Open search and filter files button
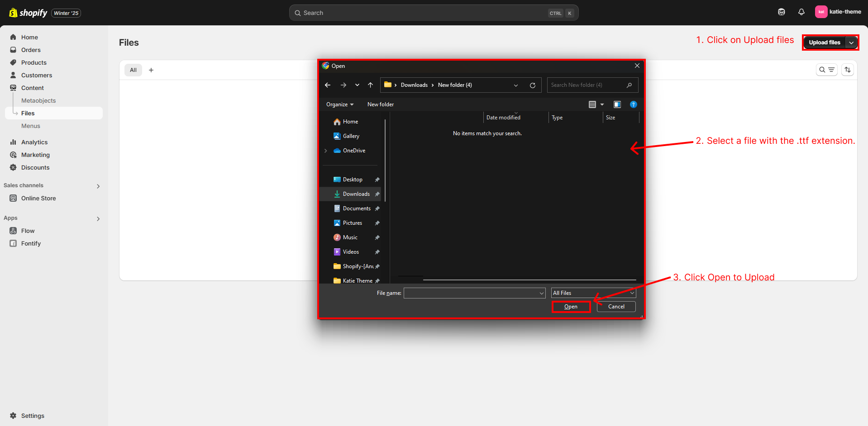The width and height of the screenshot is (868, 426). pos(826,70)
